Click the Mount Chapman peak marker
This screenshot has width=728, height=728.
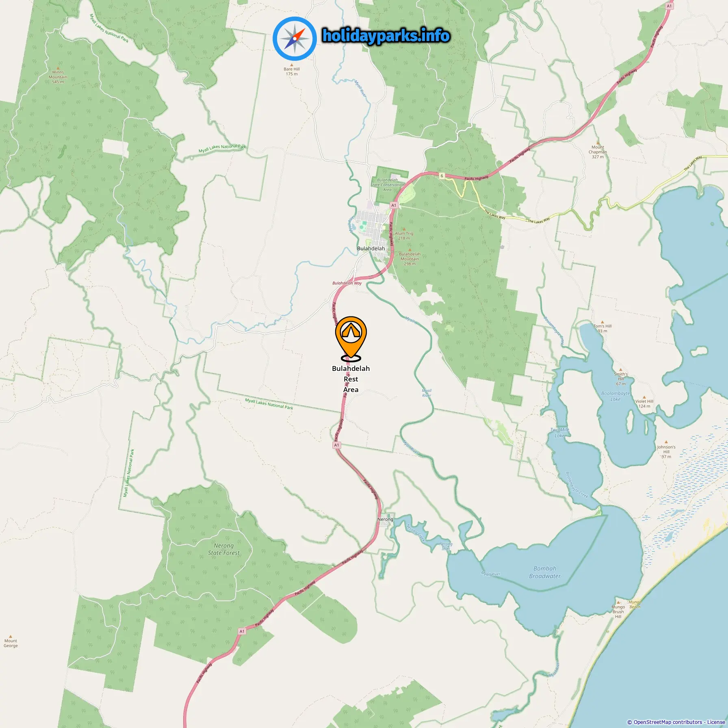(598, 143)
